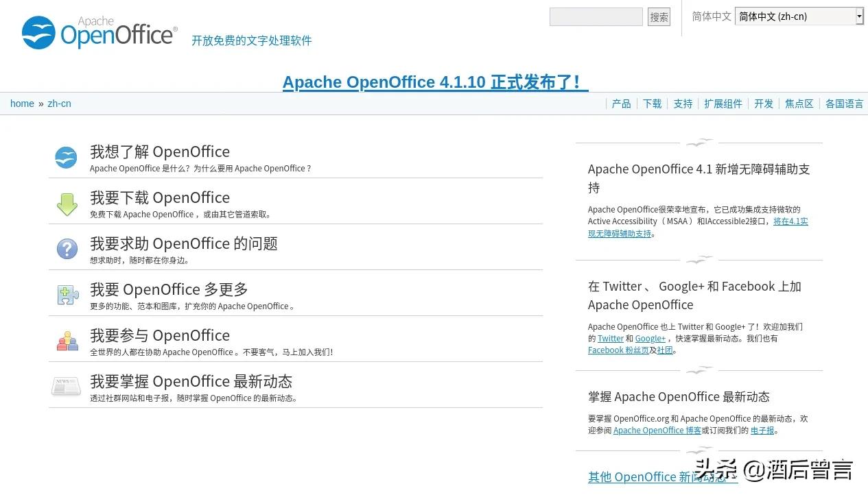Click the 想求助时，随时都在你身边 description

click(140, 261)
